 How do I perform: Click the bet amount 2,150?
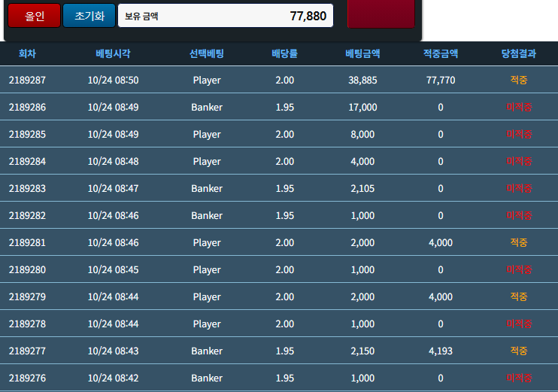(x=362, y=351)
